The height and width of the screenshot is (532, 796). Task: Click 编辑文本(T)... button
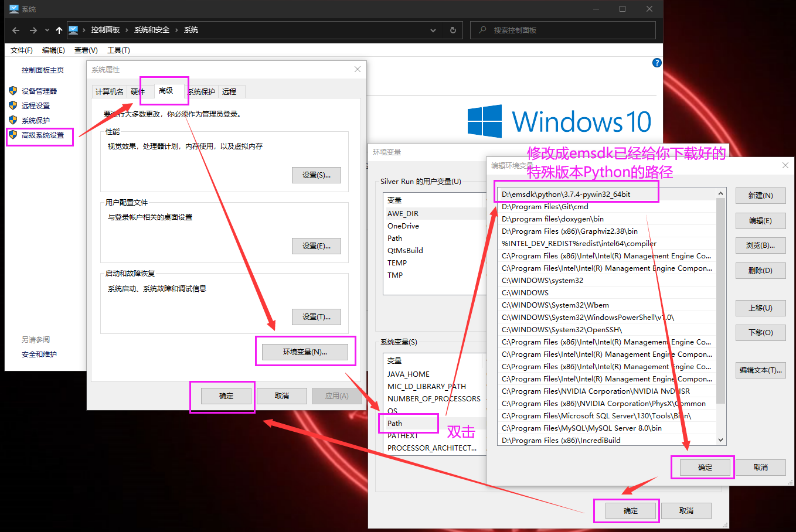(760, 370)
